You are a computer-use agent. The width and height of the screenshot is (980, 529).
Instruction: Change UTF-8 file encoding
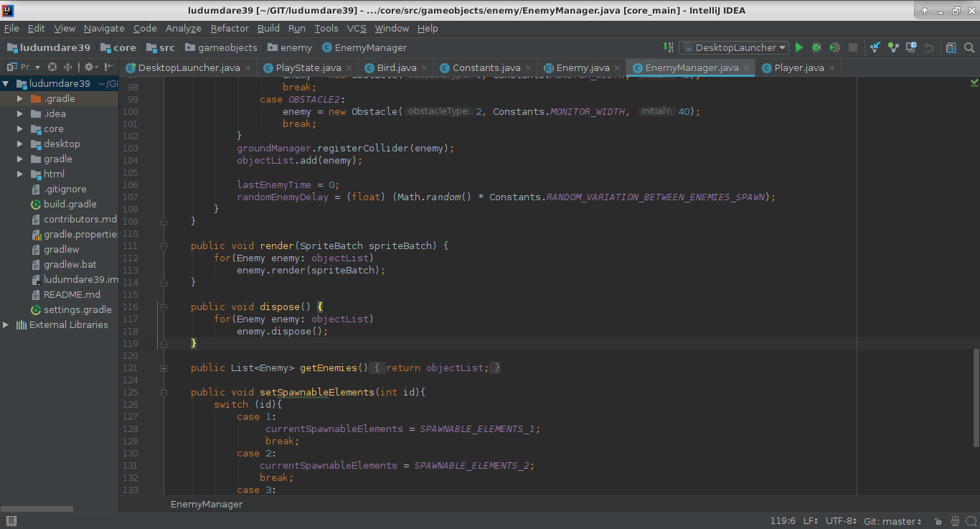click(841, 521)
